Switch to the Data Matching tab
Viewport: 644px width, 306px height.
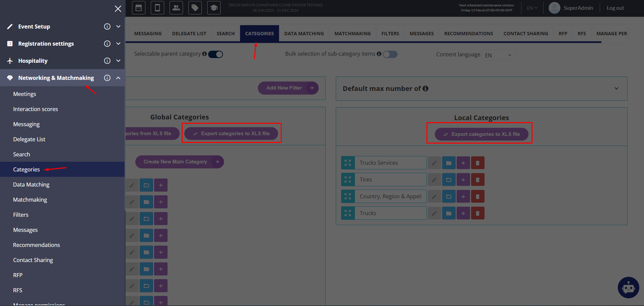[x=304, y=34]
